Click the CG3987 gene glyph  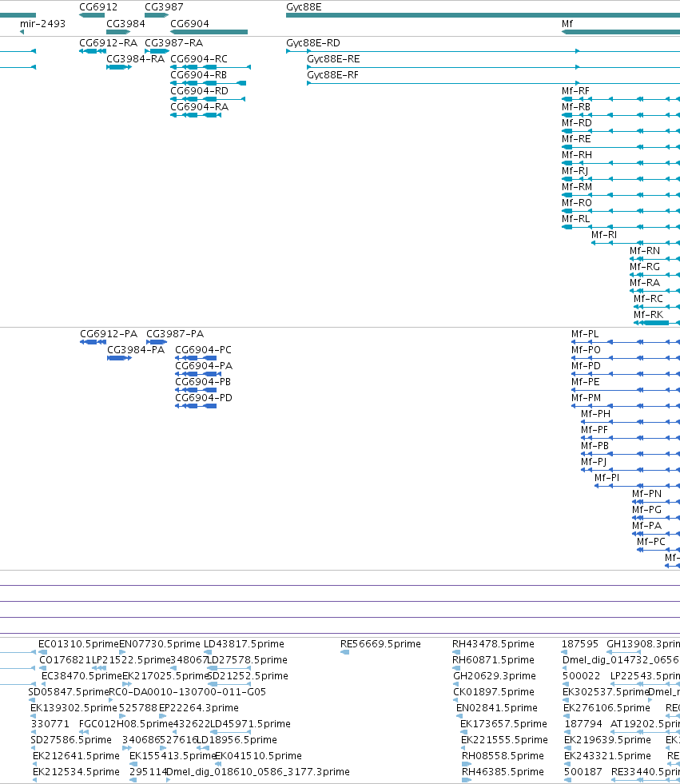coord(157,15)
